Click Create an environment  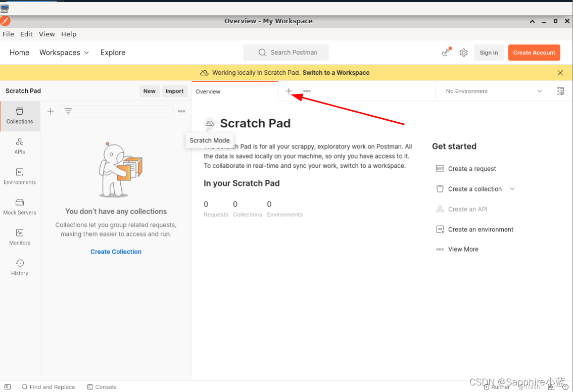tap(474, 229)
